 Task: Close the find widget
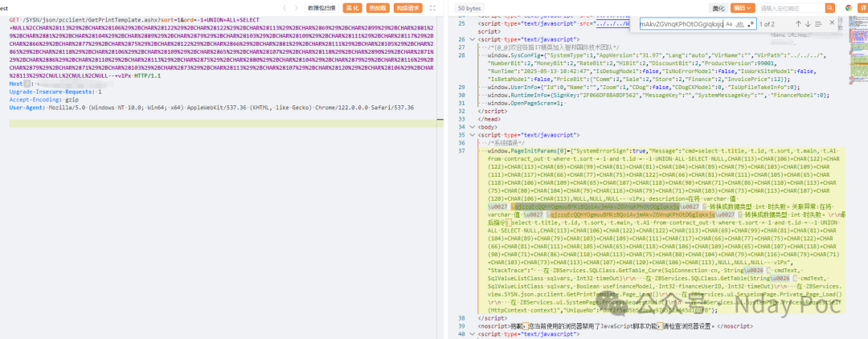coord(832,23)
